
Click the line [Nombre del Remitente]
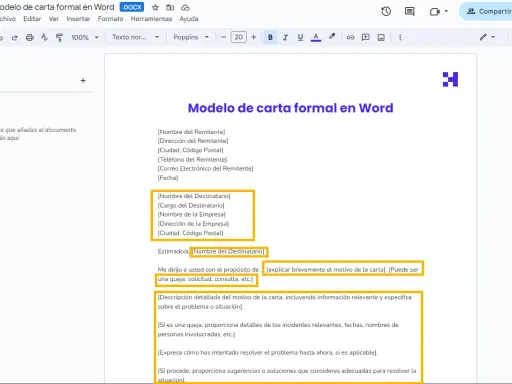click(191, 132)
